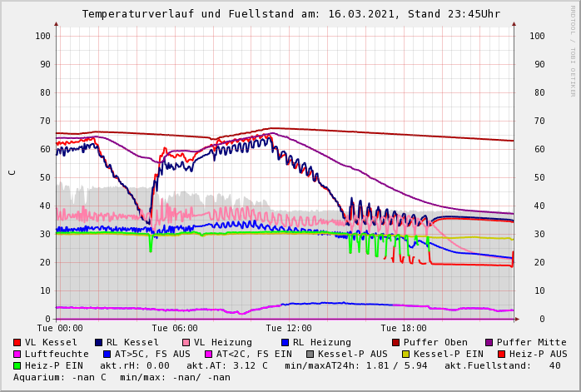Select the gray Kessel-P AUS swatch
This screenshot has height=392, width=581.
point(310,355)
